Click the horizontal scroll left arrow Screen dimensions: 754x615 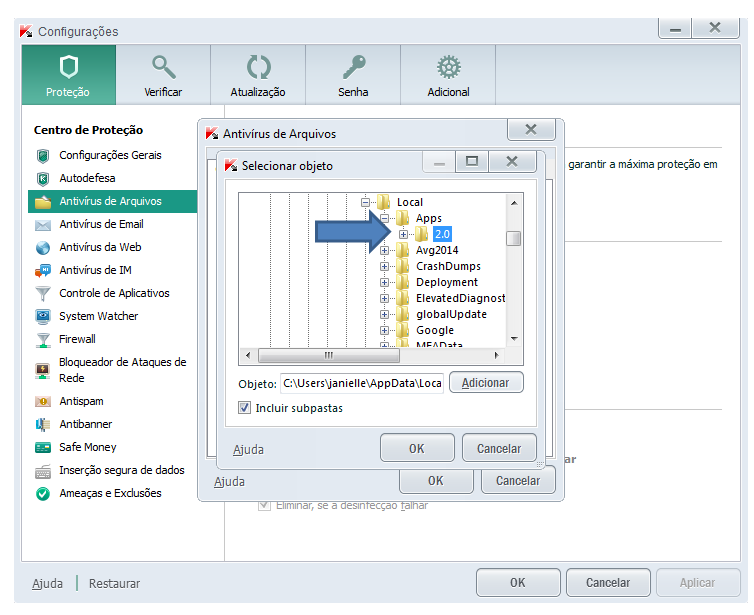(x=248, y=355)
